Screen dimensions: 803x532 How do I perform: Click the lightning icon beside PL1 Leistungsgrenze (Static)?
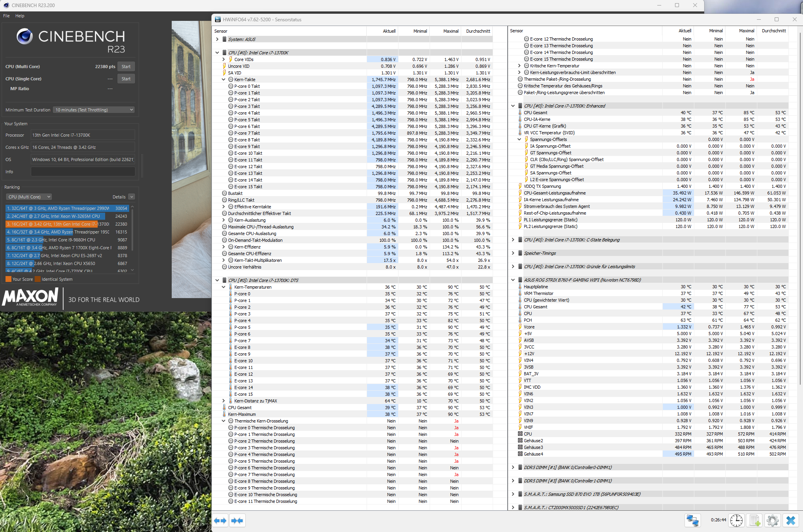click(x=520, y=220)
